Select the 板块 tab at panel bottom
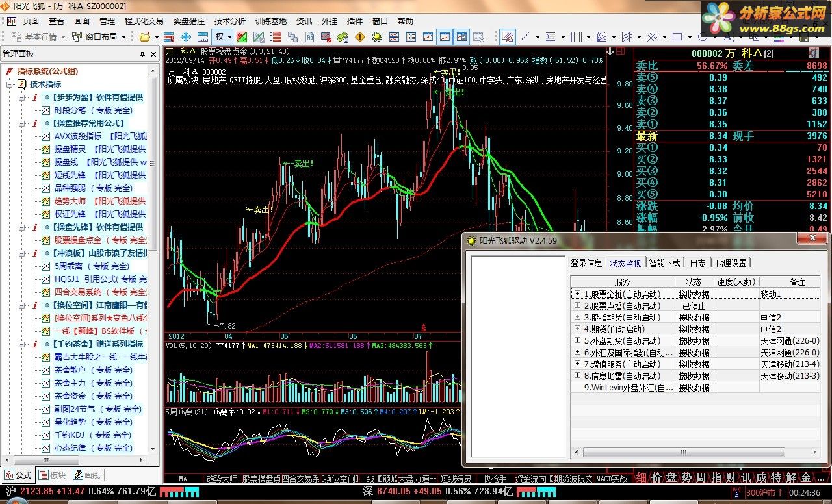 coord(51,475)
